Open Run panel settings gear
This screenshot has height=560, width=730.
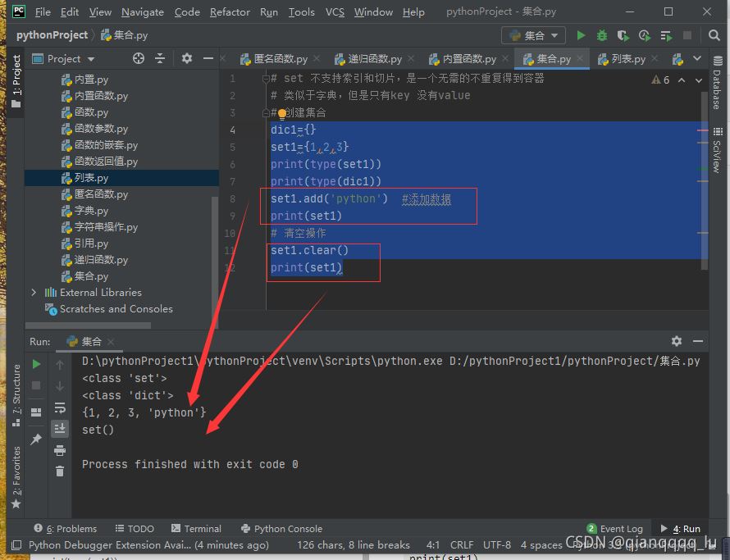pyautogui.click(x=677, y=341)
